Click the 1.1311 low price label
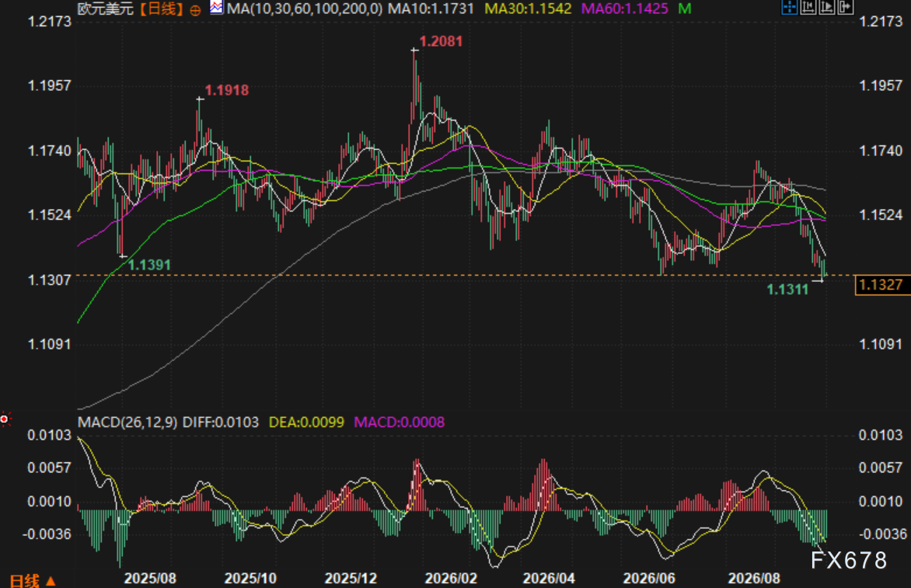 [x=787, y=290]
